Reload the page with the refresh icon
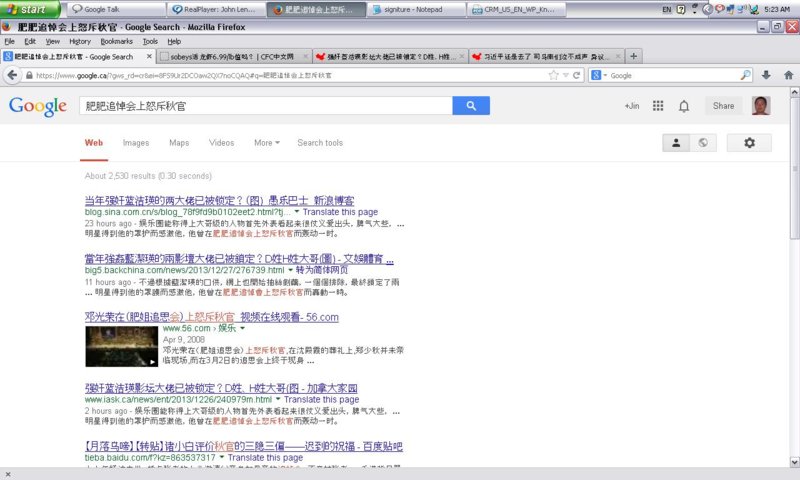This screenshot has width=800, height=480. (x=577, y=75)
